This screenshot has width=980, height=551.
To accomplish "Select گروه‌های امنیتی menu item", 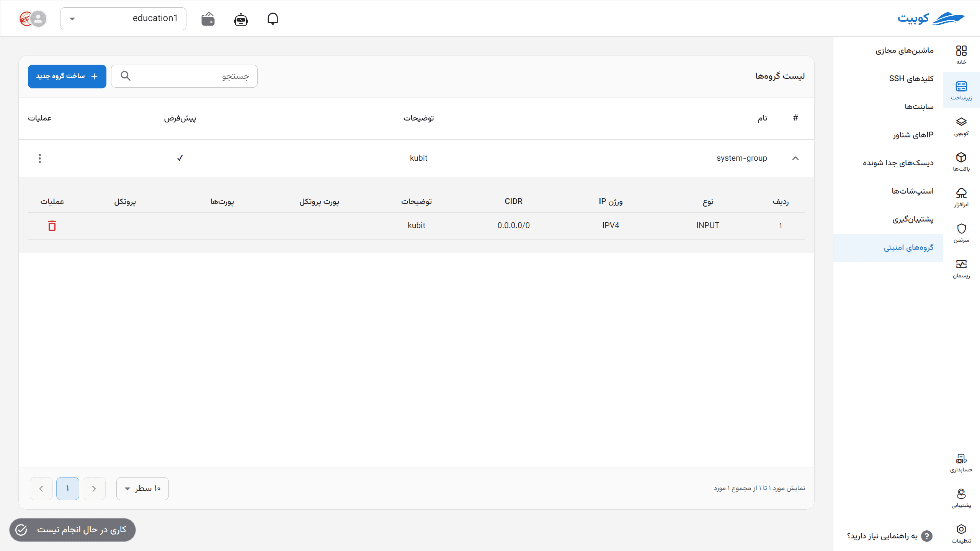I will point(888,248).
